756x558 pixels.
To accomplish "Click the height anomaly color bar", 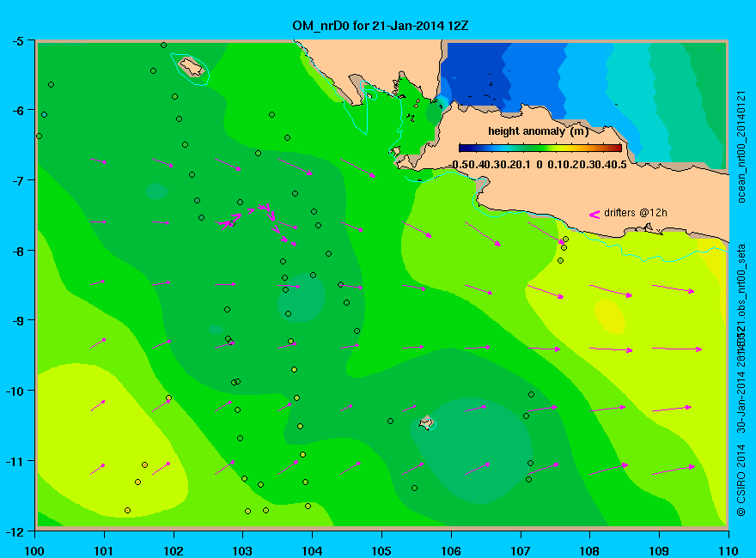I will (540, 148).
